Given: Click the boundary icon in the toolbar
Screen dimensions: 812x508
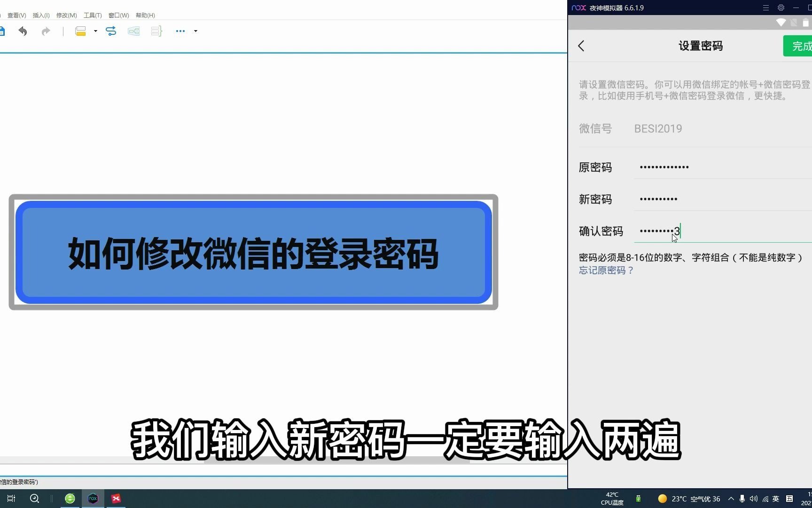Looking at the screenshot, I should (x=133, y=32).
